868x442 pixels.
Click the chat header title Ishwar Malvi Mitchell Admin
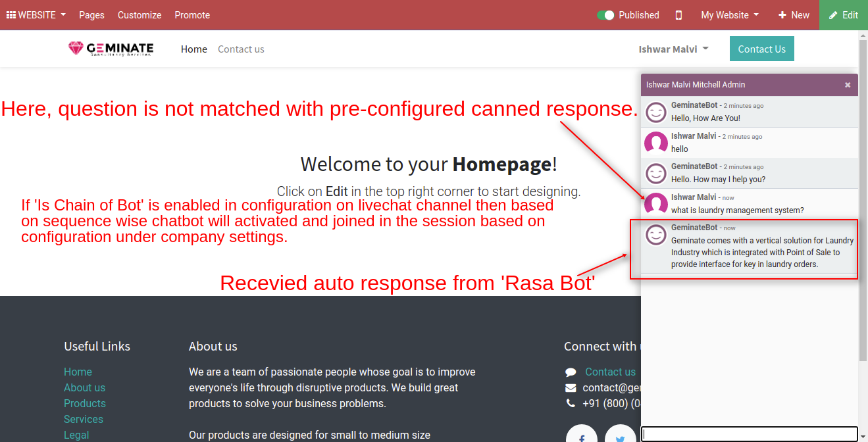(696, 85)
